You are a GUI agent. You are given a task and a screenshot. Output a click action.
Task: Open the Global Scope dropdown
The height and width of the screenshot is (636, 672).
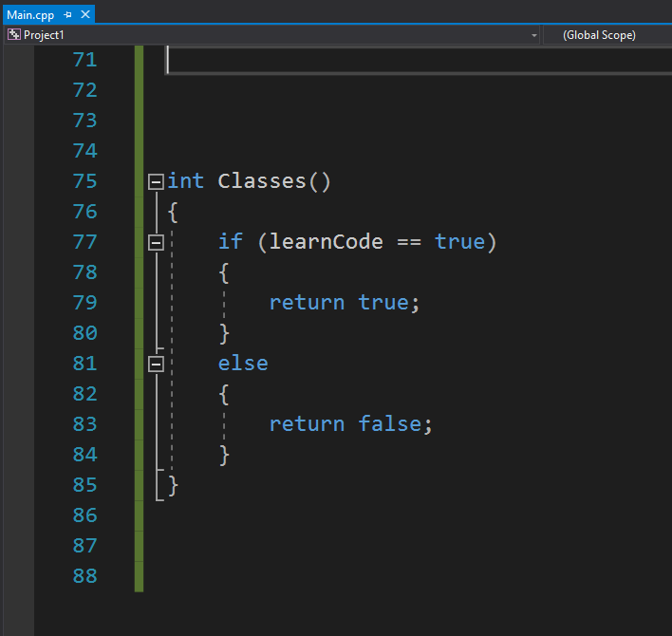click(x=607, y=35)
